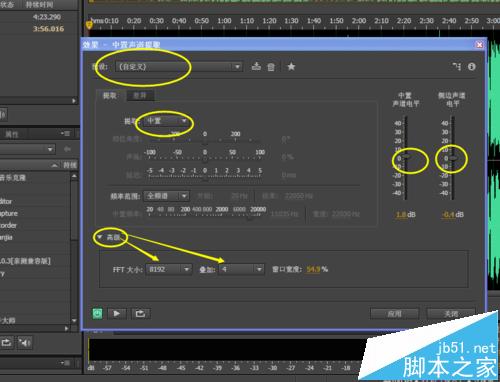The image size is (500, 382).
Task: Close the effect dialog with X
Action: point(479,45)
